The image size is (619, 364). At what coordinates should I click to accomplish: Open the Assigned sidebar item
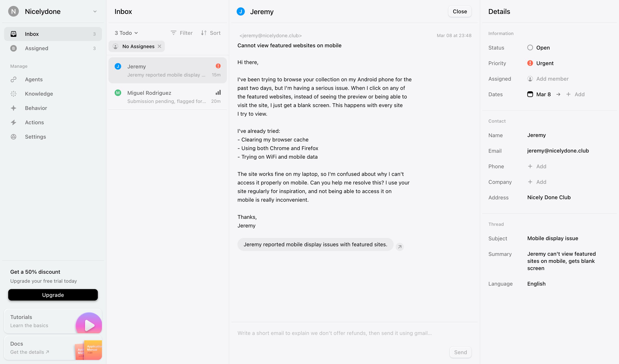[53, 48]
